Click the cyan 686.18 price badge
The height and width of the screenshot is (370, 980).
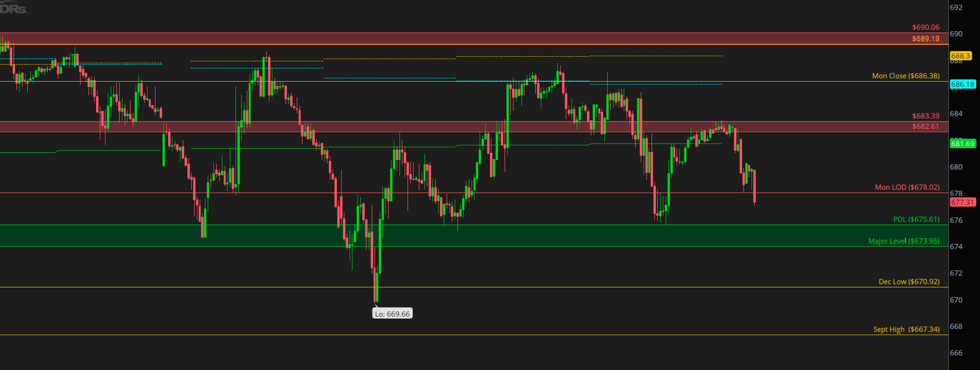(x=963, y=84)
